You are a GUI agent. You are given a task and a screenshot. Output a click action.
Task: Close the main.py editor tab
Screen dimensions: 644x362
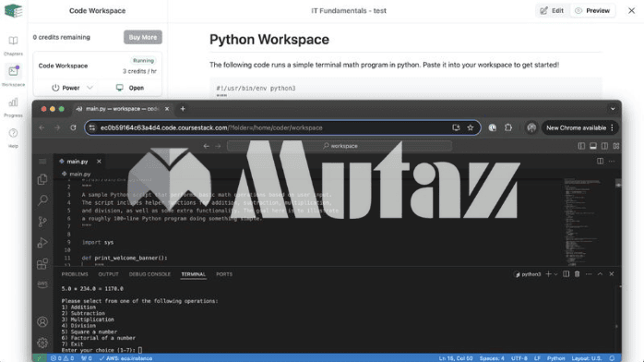[x=99, y=162]
